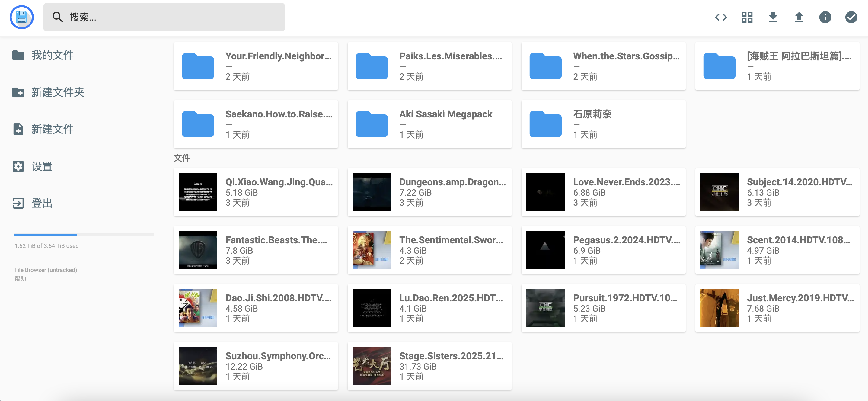The height and width of the screenshot is (401, 868).
Task: Switch view mode with the grid icon
Action: [x=747, y=17]
